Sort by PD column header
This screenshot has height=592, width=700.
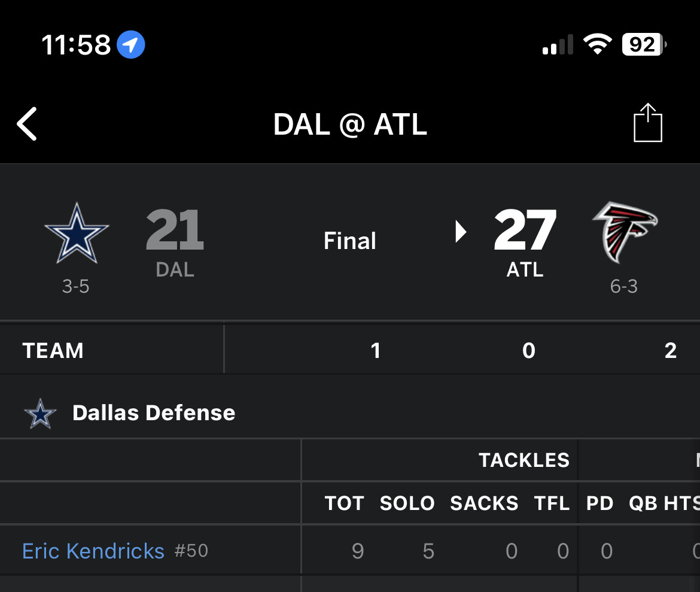coord(599,503)
